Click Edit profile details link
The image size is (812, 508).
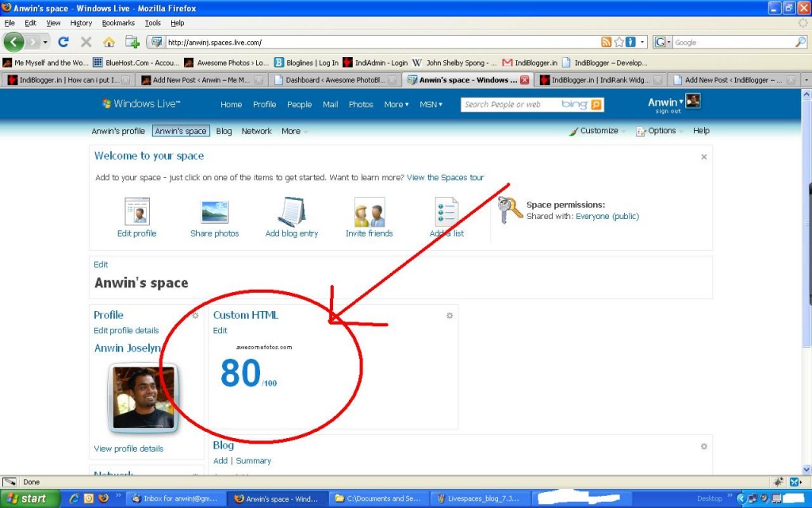pos(126,330)
